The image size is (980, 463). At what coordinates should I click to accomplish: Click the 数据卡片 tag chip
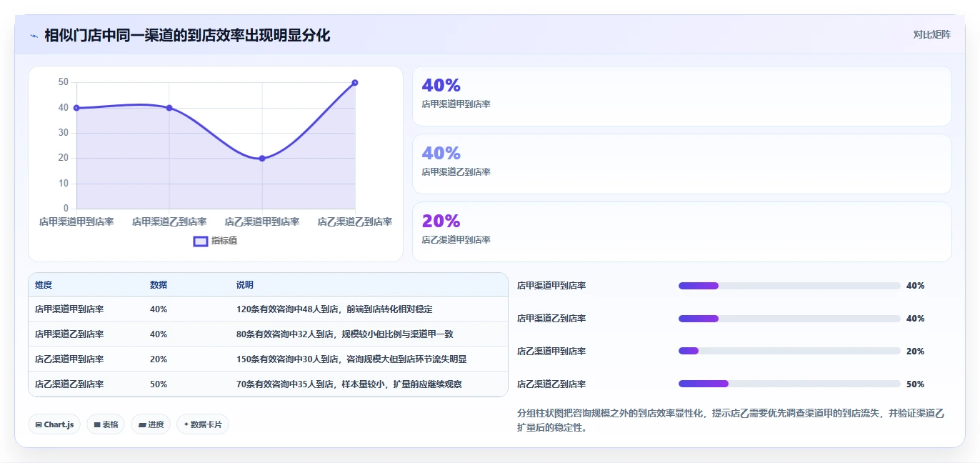point(203,424)
